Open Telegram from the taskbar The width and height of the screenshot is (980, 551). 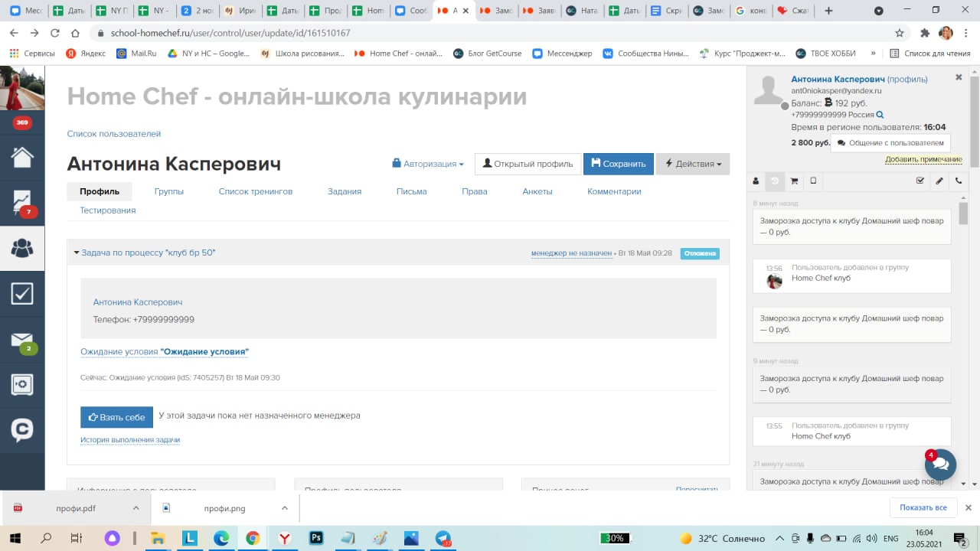[x=443, y=538]
